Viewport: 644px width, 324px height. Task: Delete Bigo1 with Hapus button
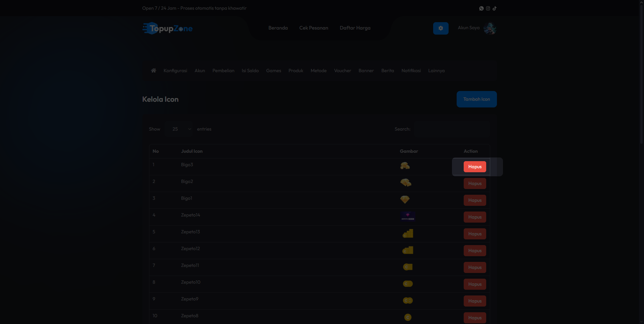(x=475, y=200)
